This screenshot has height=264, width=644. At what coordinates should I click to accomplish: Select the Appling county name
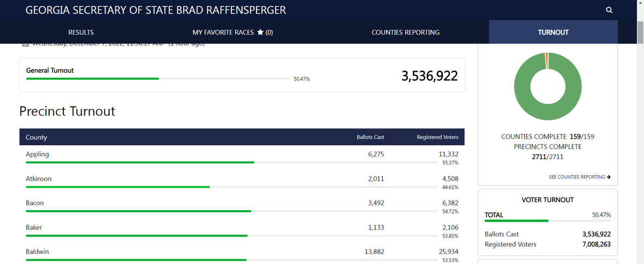(37, 154)
